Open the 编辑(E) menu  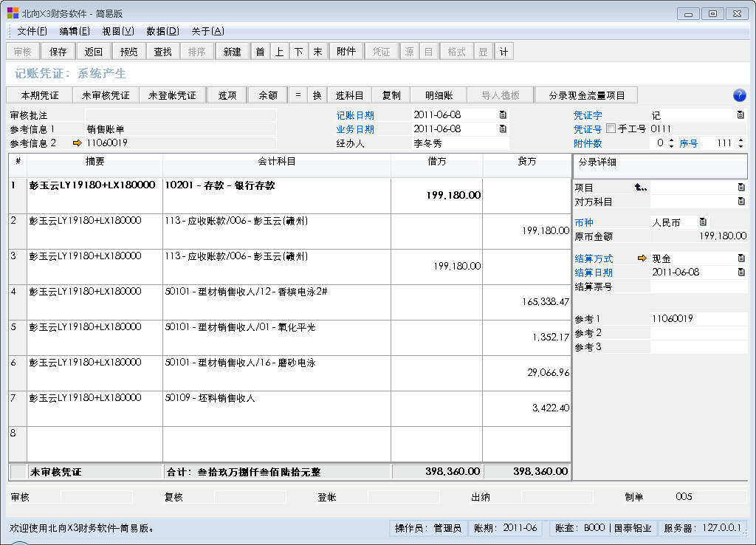click(75, 31)
